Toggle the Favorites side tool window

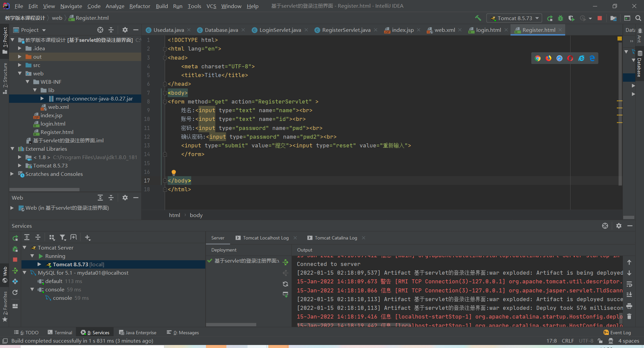[x=5, y=306]
